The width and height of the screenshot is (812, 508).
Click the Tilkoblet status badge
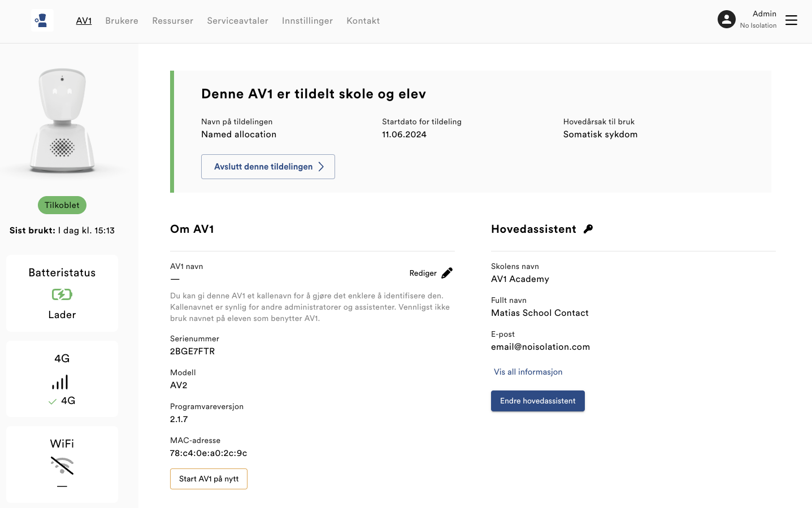pyautogui.click(x=62, y=205)
